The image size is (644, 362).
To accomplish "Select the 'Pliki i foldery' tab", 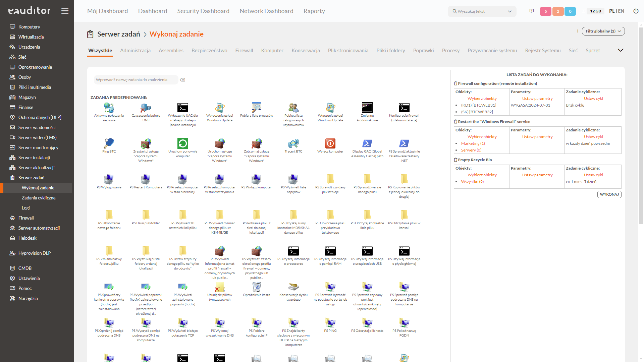I will pyautogui.click(x=390, y=51).
